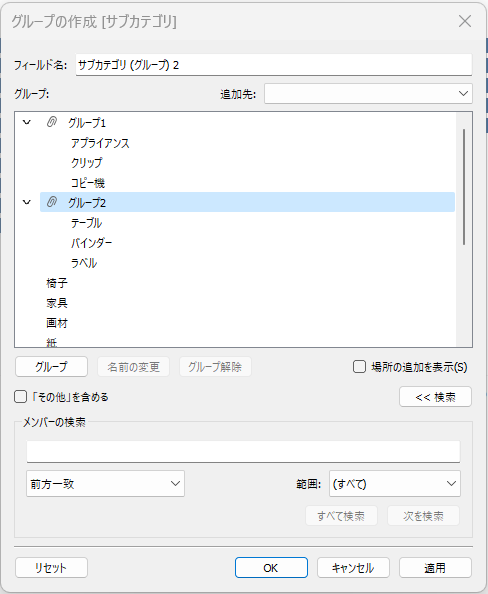Screen dimensions: 488x594
Task: Click the 適用 button
Action: pos(435,567)
